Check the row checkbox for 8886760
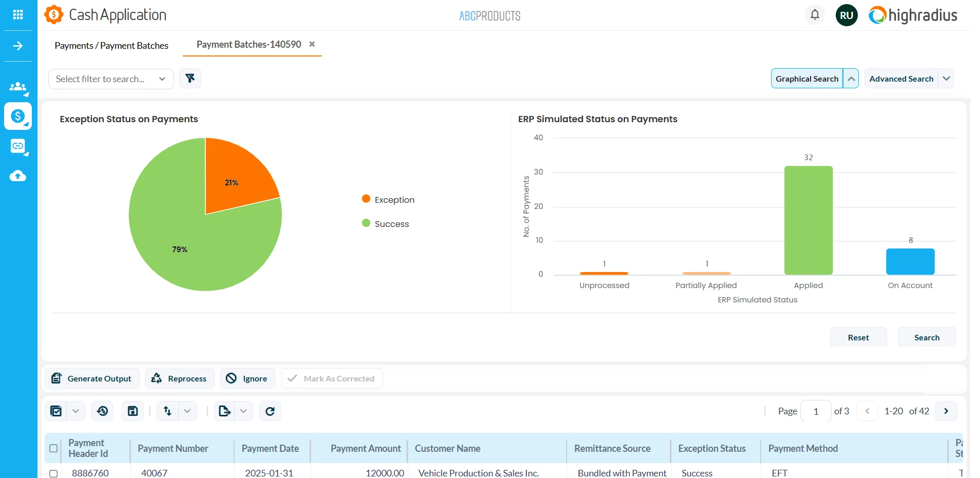 point(53,473)
